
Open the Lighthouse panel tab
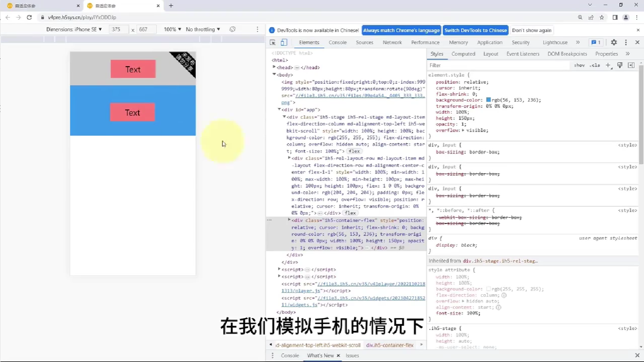click(x=555, y=42)
